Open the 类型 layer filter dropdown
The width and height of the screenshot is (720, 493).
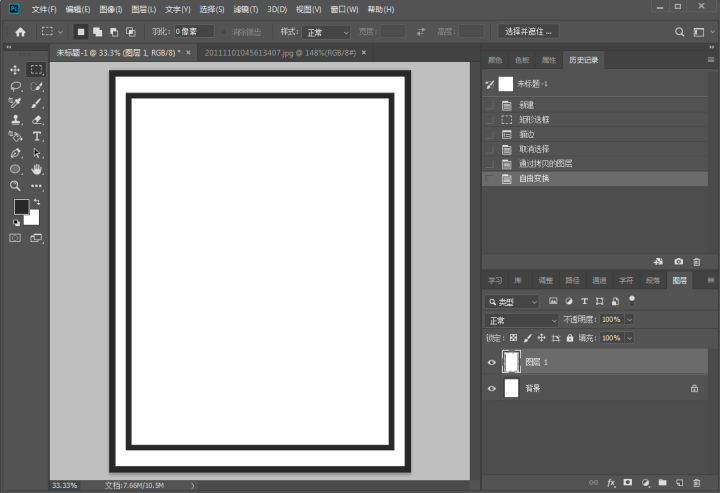click(512, 302)
